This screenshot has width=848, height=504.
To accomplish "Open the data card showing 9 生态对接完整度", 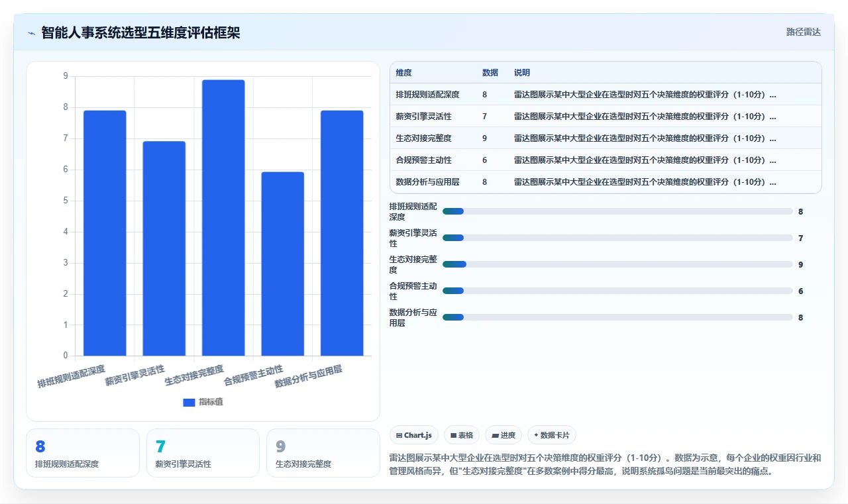I will tap(323, 453).
